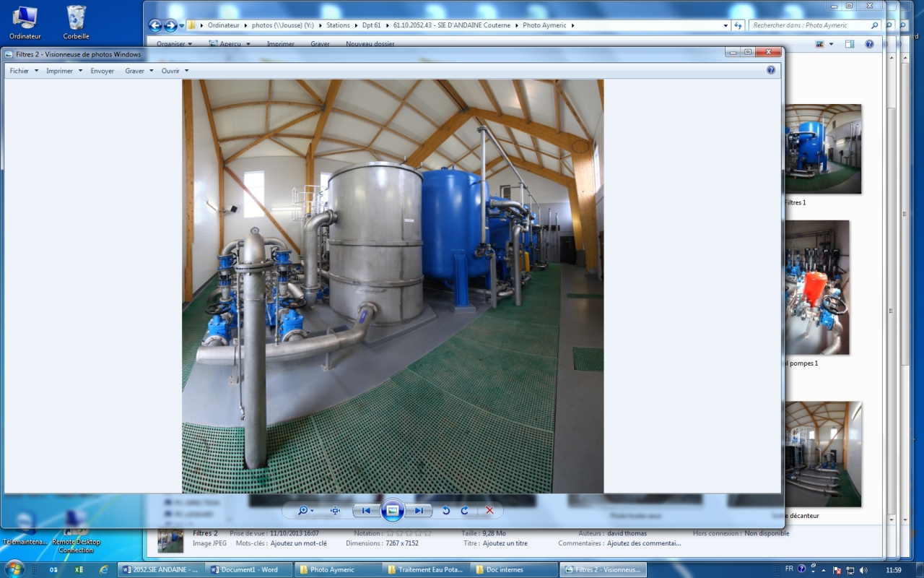Fit photo to window (actual size icon)

(x=335, y=511)
